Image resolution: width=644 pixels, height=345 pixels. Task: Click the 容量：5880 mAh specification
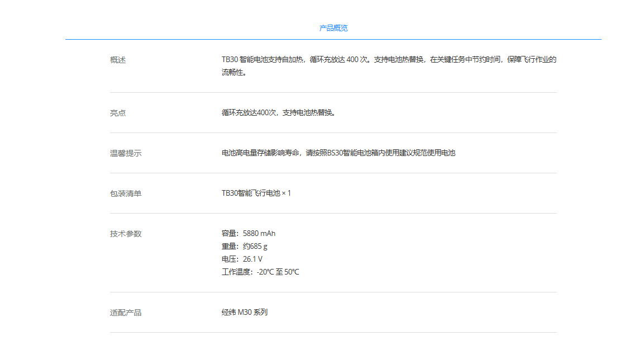pos(248,233)
